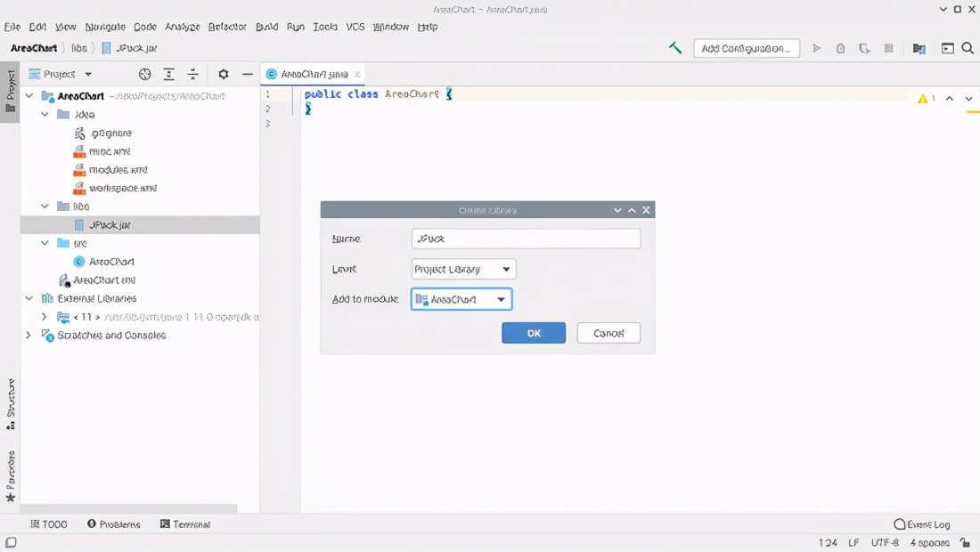This screenshot has height=552, width=980.
Task: Expand the JDK 11 library node
Action: click(x=44, y=317)
